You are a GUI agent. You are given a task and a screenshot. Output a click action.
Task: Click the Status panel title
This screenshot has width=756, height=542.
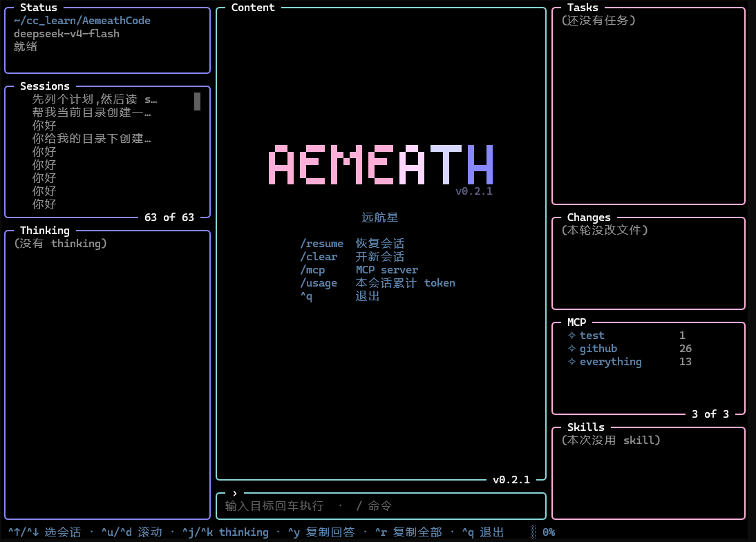(x=39, y=7)
